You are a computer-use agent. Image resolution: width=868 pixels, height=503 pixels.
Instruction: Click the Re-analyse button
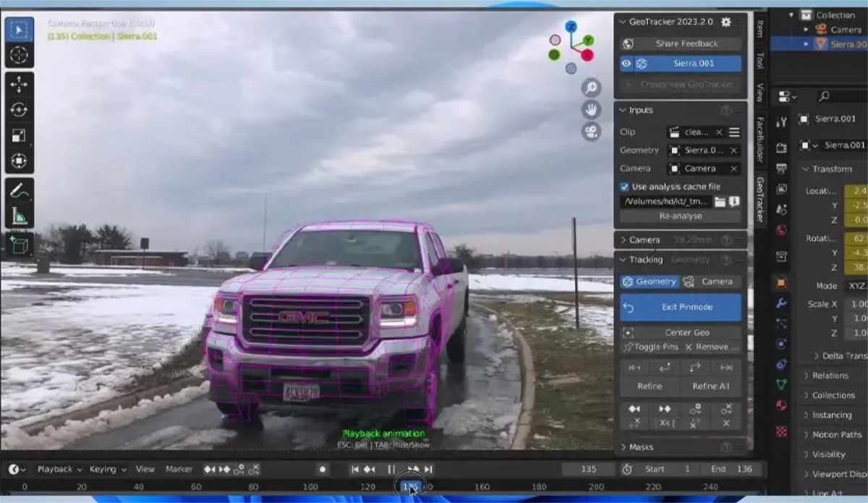pos(681,216)
